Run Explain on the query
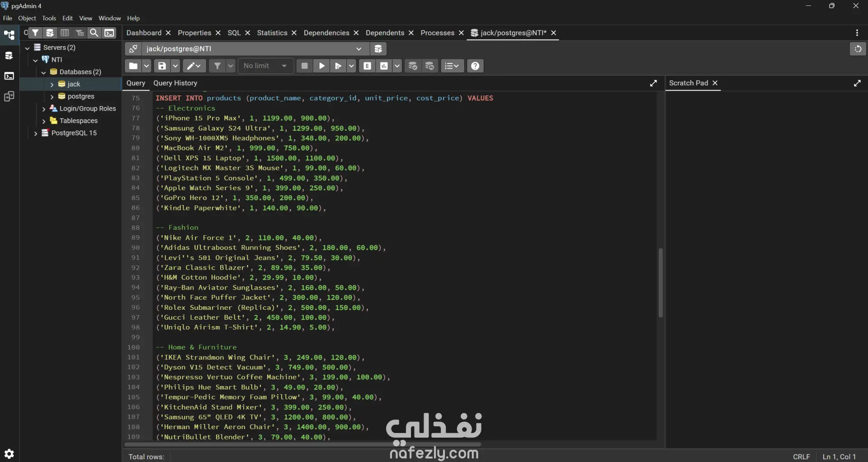The height and width of the screenshot is (462, 868). pyautogui.click(x=368, y=66)
